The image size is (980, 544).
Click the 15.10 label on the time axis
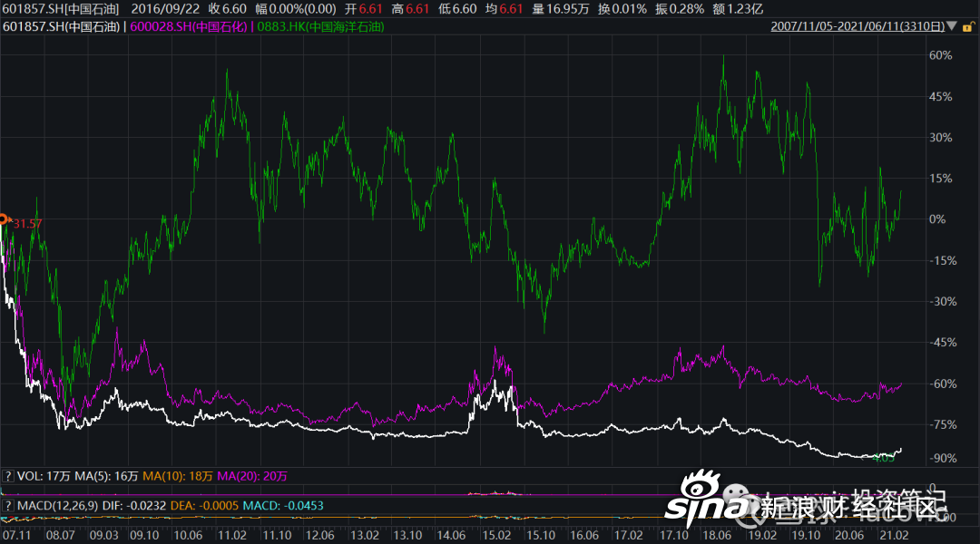point(541,535)
